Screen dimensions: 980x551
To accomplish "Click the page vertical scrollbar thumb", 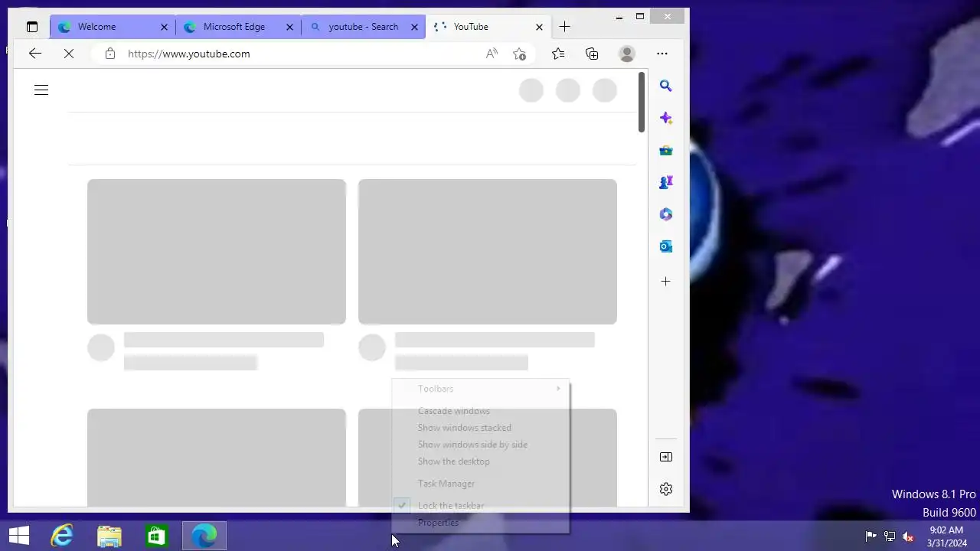I will pos(642,102).
